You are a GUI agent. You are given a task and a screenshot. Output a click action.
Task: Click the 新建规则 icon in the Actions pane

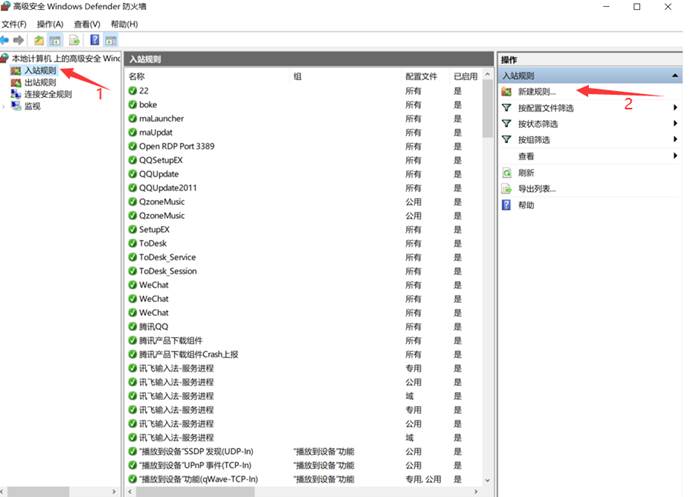[507, 92]
